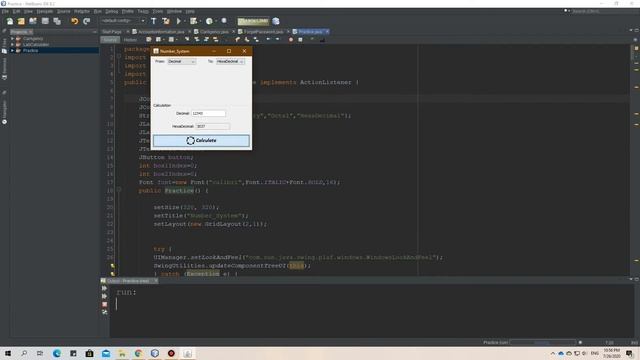Open the Microsoft Store taskbar icon
Viewport: 640px width, 360px height.
click(89, 353)
